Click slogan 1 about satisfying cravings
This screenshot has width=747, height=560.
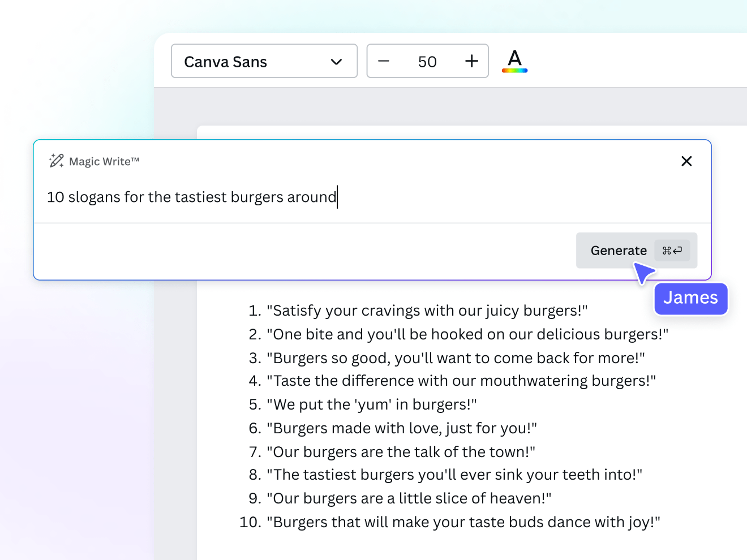(x=427, y=311)
